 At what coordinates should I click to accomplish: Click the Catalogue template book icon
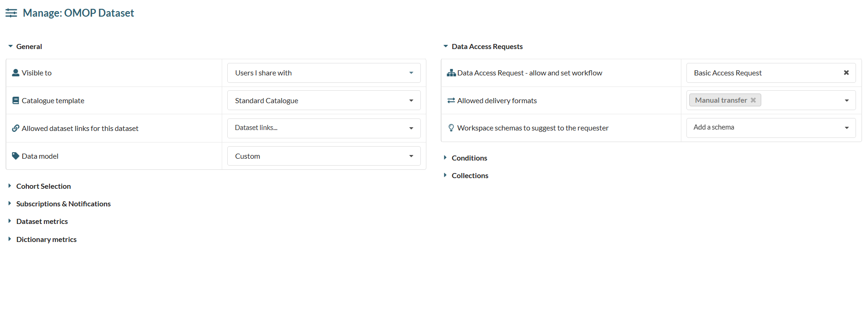[16, 100]
